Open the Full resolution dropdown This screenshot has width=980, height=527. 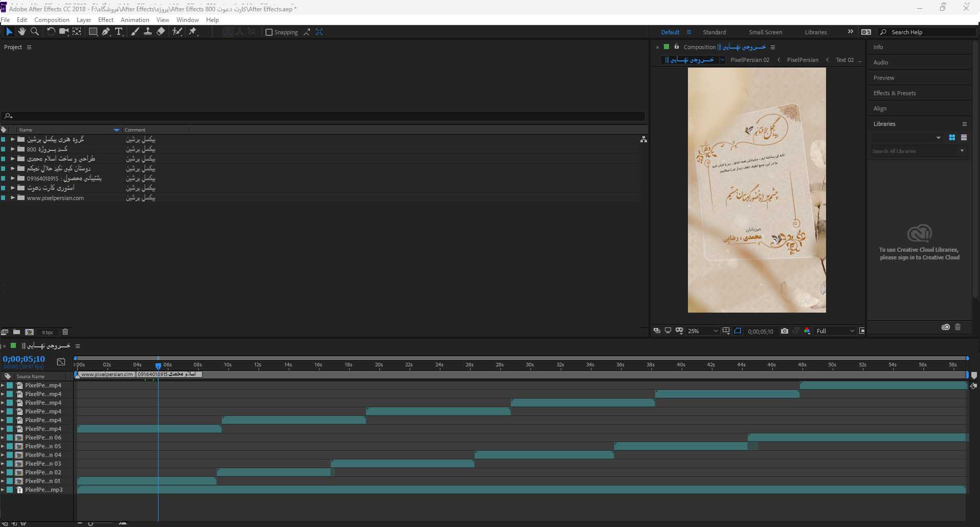click(x=835, y=331)
